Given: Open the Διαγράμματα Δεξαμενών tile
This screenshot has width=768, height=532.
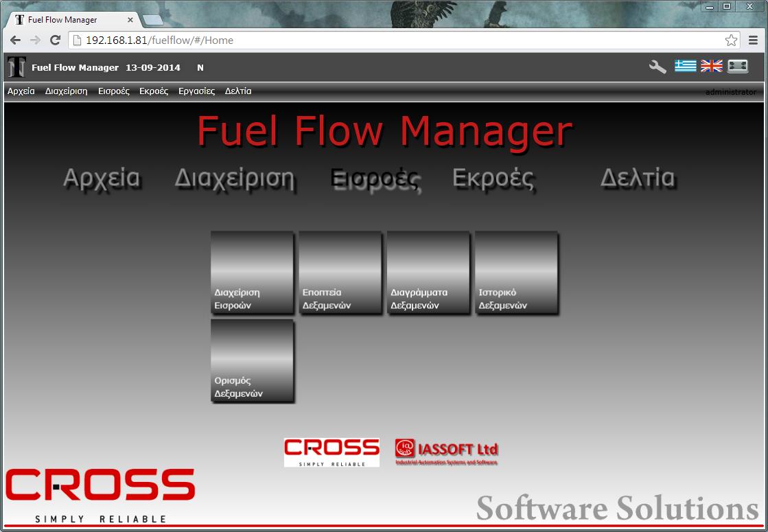Looking at the screenshot, I should pyautogui.click(x=428, y=273).
